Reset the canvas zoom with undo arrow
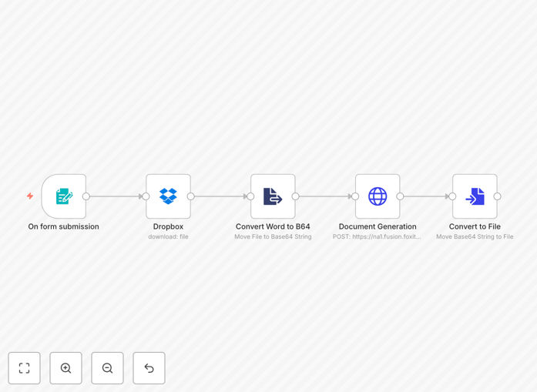 (149, 368)
